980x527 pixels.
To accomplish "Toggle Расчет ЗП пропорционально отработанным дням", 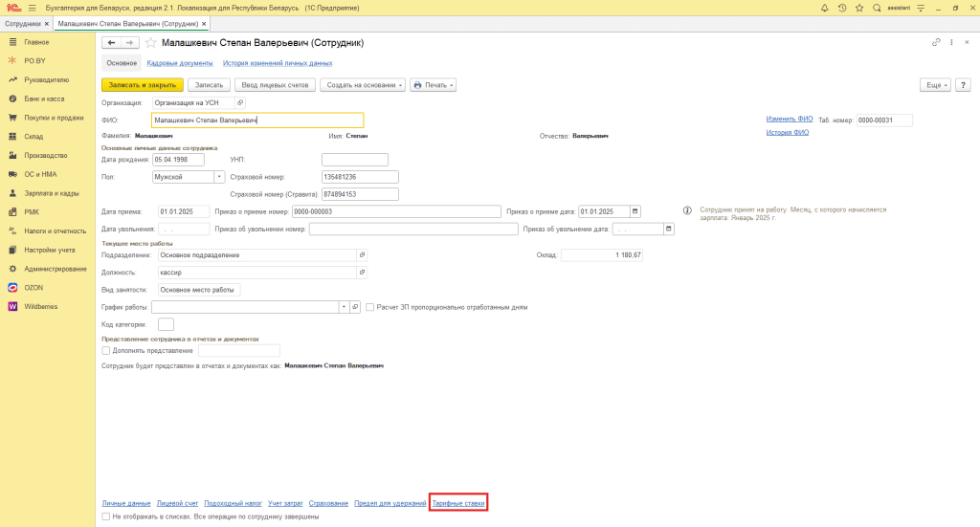I will [370, 307].
